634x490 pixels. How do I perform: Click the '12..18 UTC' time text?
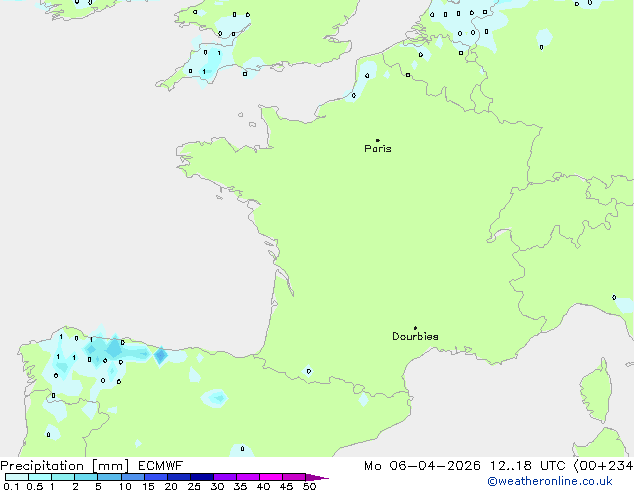(527, 466)
